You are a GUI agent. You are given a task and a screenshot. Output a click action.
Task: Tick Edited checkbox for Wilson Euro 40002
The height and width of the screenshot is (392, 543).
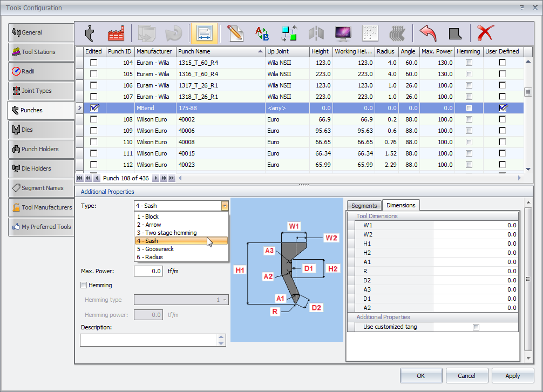click(x=94, y=119)
